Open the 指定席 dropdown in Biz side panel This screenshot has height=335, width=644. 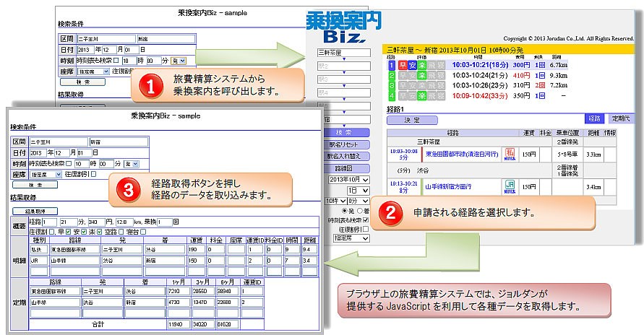coord(351,238)
